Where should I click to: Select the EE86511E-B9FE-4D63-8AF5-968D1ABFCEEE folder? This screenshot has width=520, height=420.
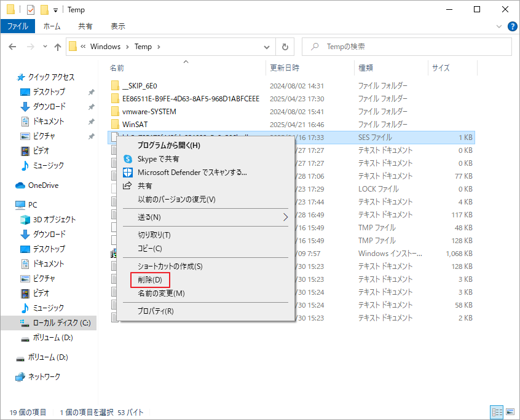pos(191,99)
